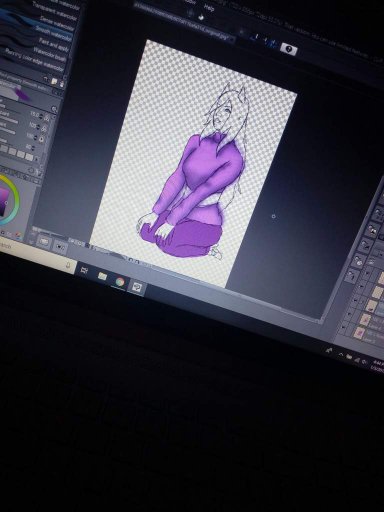The height and width of the screenshot is (512, 384).
Task: Select the bottom purple layer thumbnail
Action: pyautogui.click(x=360, y=332)
